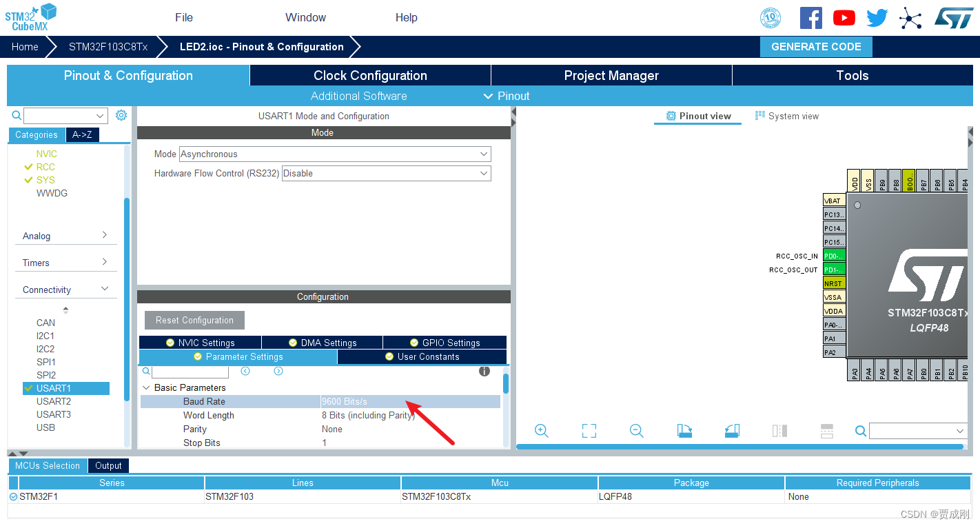
Task: Click the peripheral search magnifier icon
Action: [17, 115]
